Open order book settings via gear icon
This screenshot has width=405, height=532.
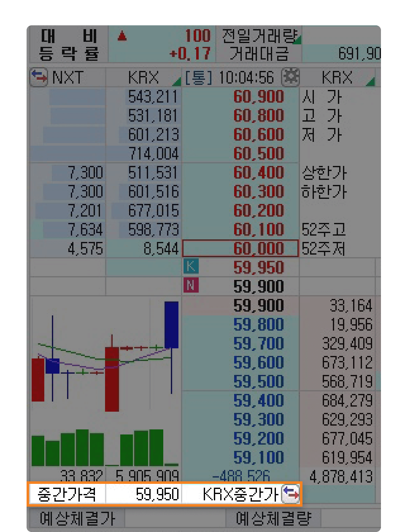pyautogui.click(x=290, y=77)
